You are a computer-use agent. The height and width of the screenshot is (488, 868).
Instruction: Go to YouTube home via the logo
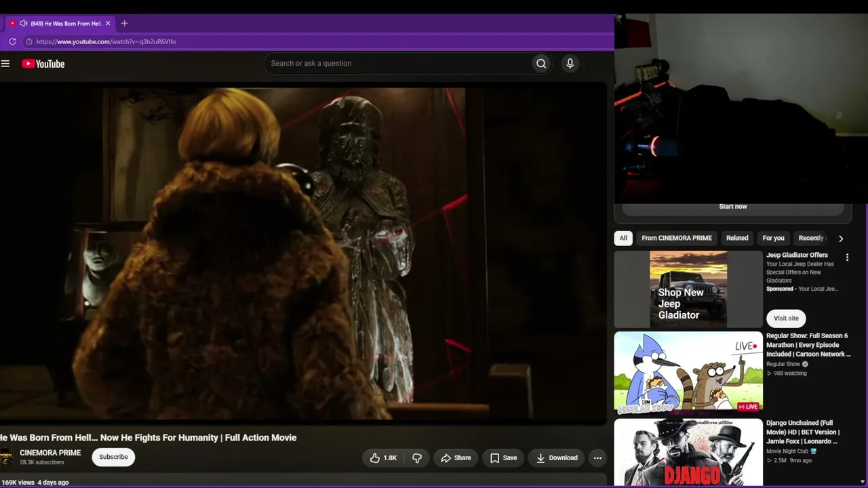(x=43, y=64)
